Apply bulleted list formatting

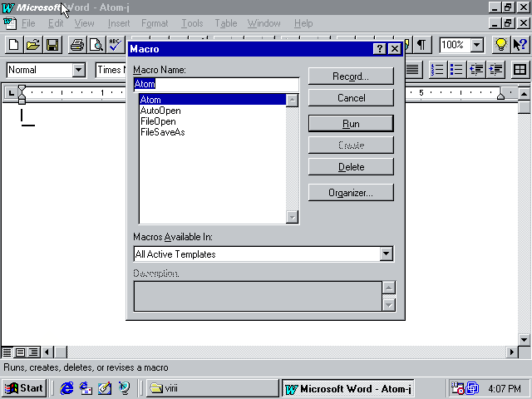pos(456,70)
